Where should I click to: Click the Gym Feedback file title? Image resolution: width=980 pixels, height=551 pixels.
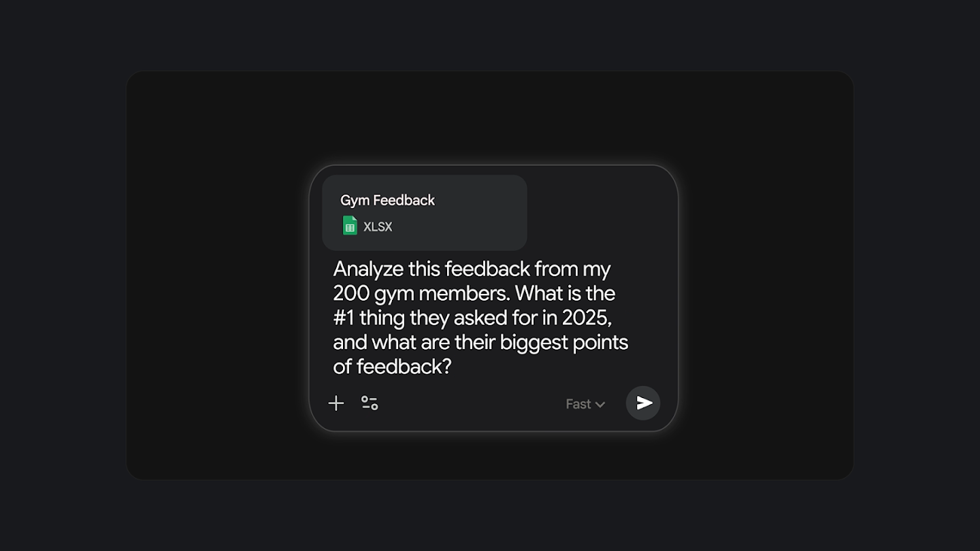[x=387, y=200]
